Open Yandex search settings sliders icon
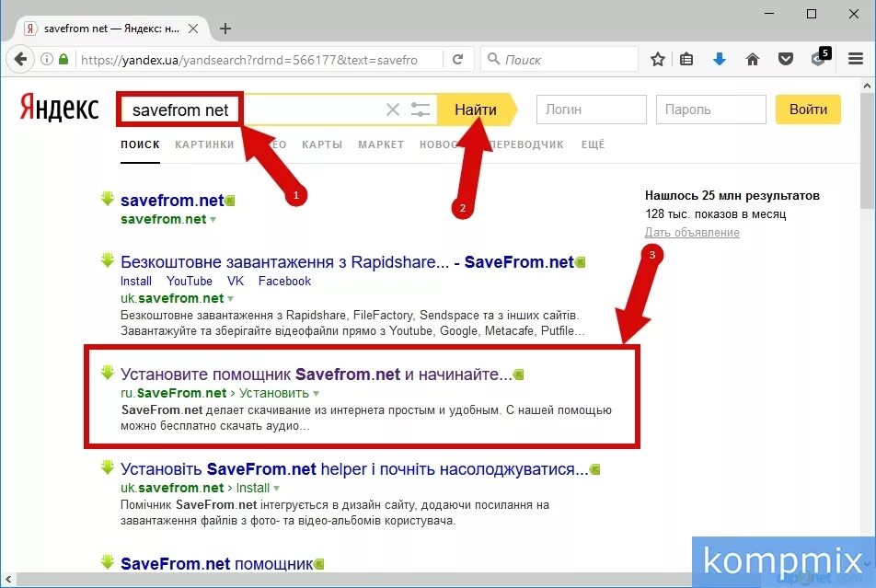 pos(421,110)
